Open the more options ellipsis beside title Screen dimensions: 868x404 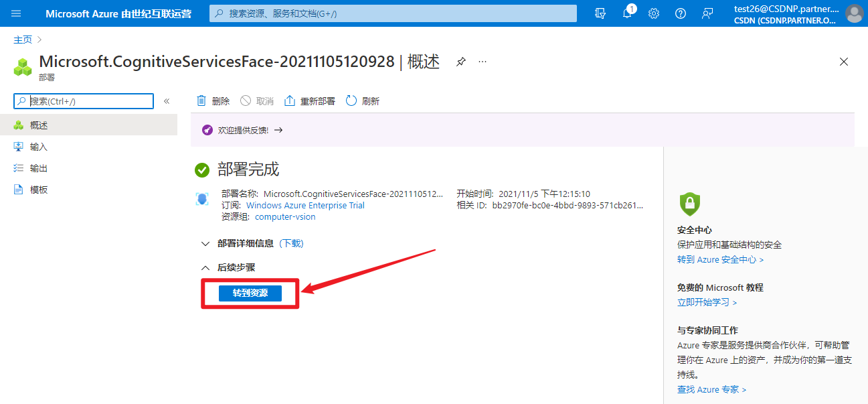tap(483, 62)
